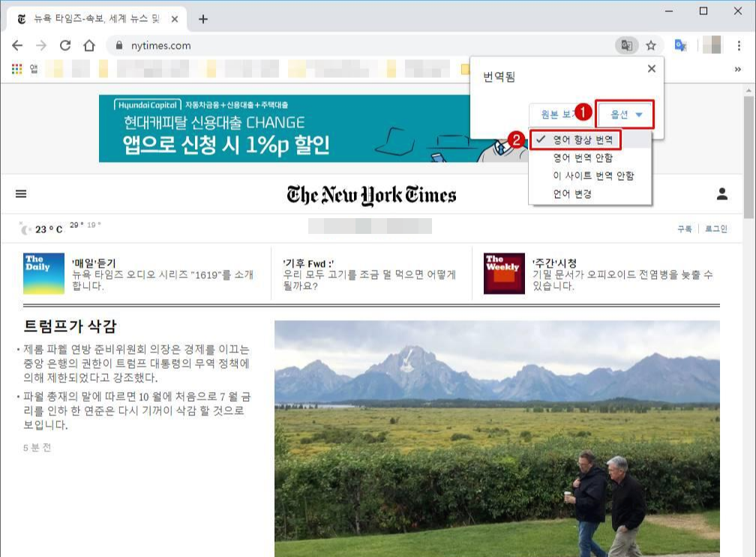Image resolution: width=756 pixels, height=557 pixels.
Task: Open the apps grid icon on the bookmarks bar
Action: (16, 68)
